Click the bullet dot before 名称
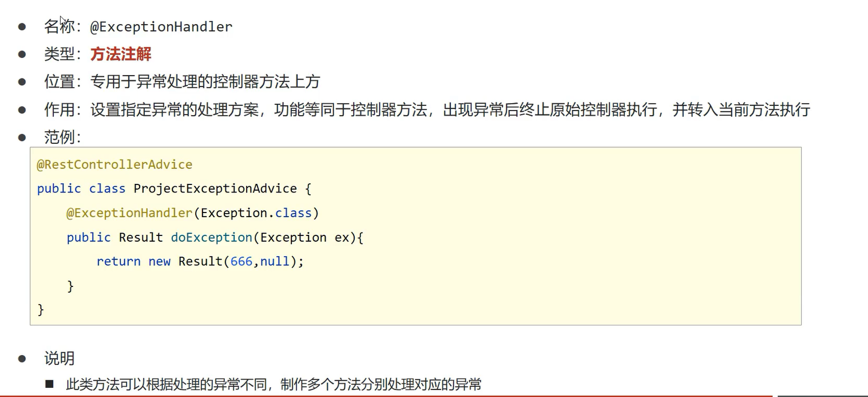 [22, 26]
